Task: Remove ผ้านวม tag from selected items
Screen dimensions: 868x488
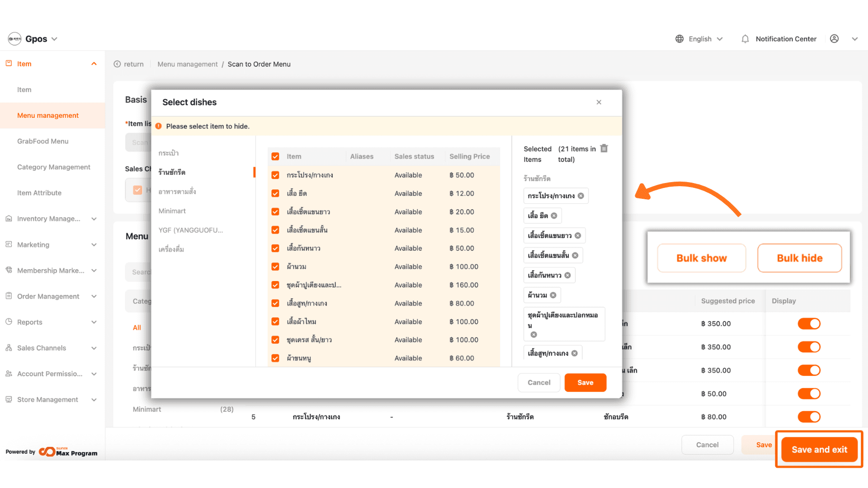Action: click(x=553, y=295)
